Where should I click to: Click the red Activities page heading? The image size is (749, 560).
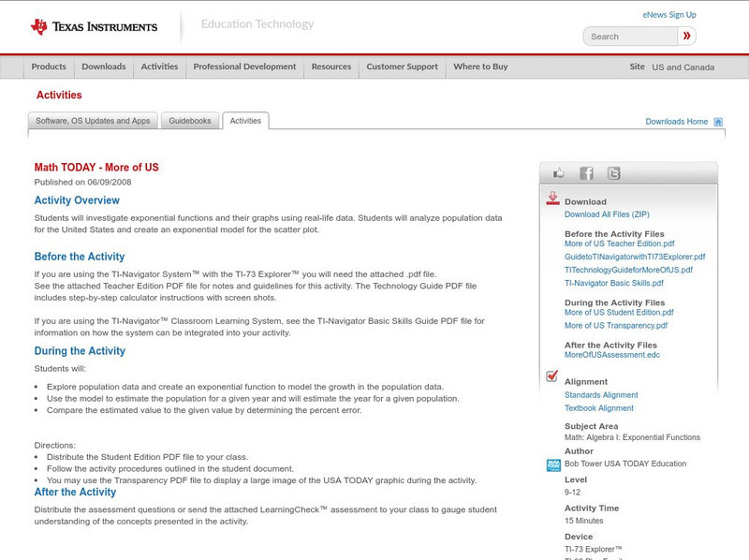(x=59, y=96)
